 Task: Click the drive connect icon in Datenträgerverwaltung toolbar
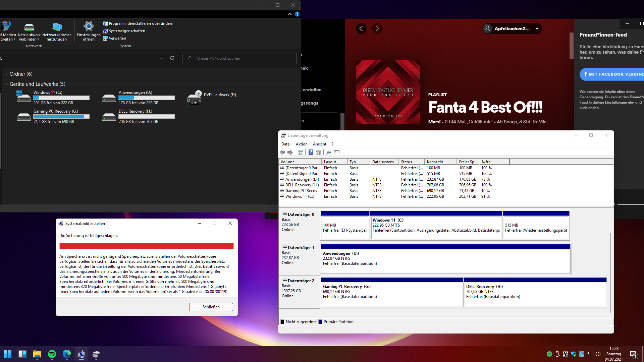[329, 153]
